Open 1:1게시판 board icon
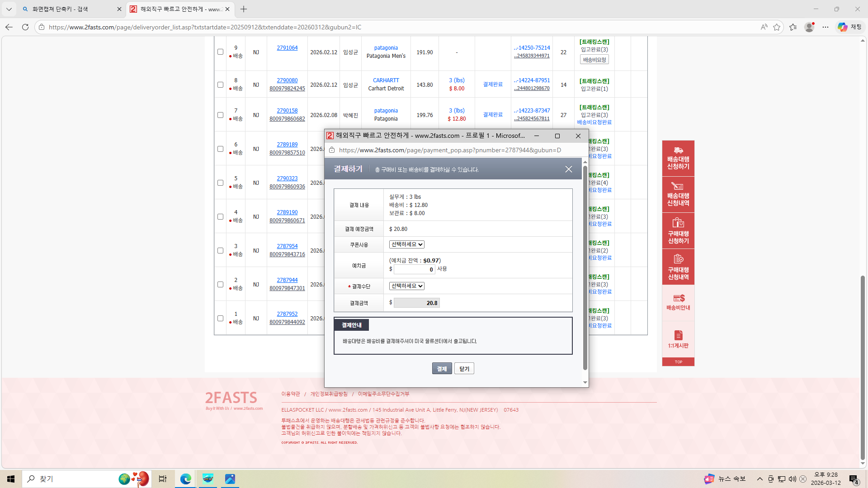 (678, 339)
